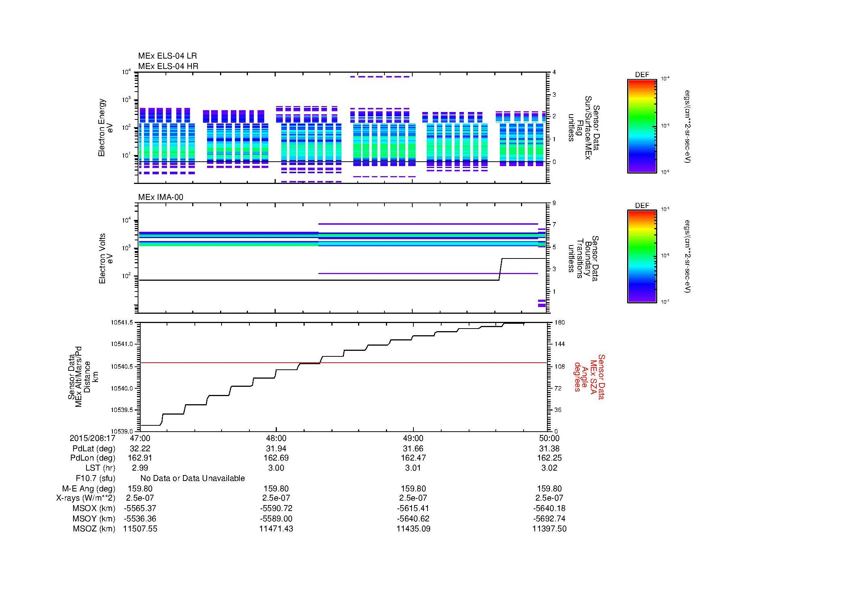
Task: Click MSOZ value 11397.50
Action: (x=549, y=529)
